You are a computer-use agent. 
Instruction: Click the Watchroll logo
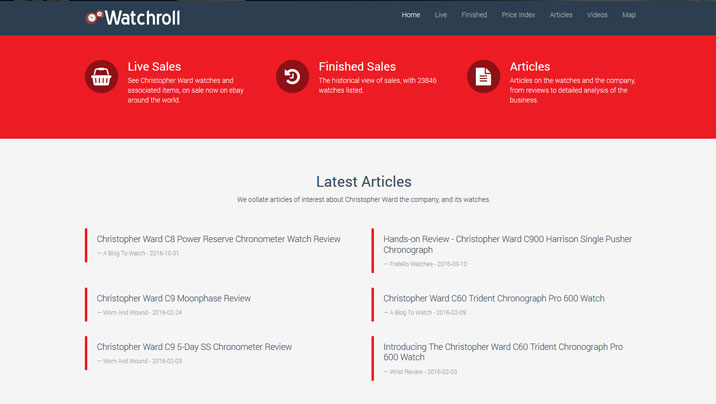pyautogui.click(x=133, y=17)
